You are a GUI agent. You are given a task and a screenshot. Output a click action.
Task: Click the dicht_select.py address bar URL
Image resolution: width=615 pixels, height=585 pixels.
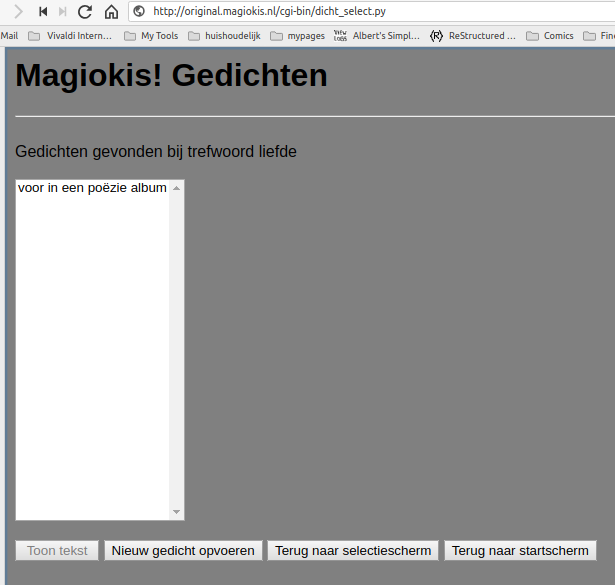[269, 11]
